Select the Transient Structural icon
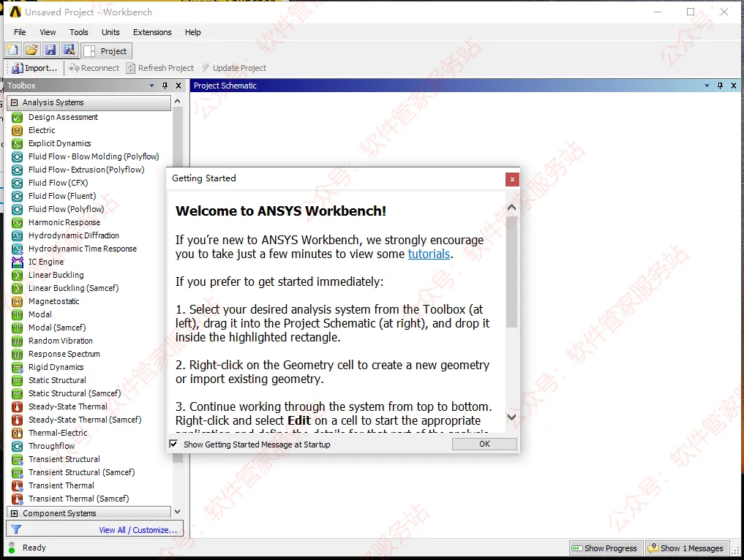 (x=17, y=459)
